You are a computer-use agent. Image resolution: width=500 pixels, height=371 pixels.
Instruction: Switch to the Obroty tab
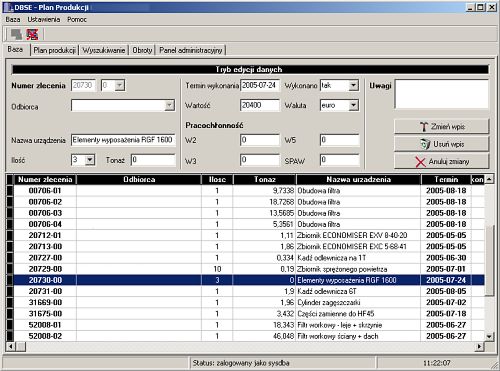tap(142, 50)
